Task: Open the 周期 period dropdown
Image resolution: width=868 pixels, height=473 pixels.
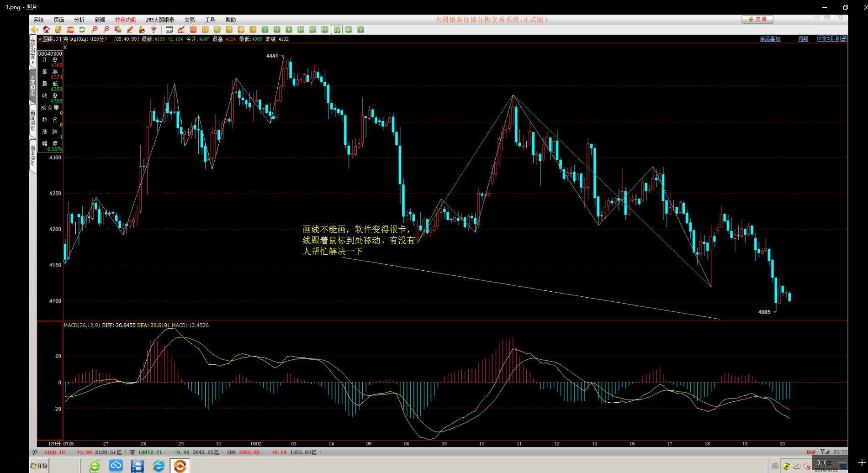Action: point(803,39)
